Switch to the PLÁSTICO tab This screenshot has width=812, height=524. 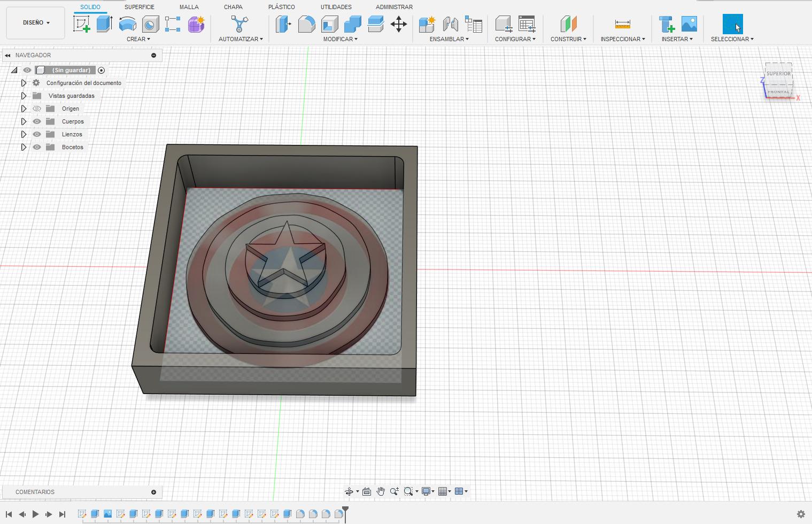282,7
